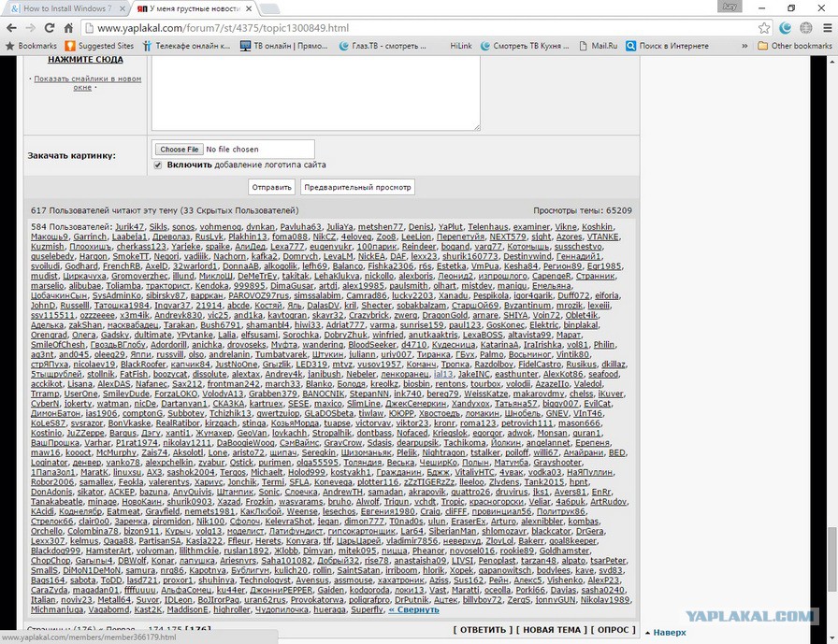The height and width of the screenshot is (644, 838).
Task: Click the browser forward arrow
Action: pyautogui.click(x=31, y=28)
